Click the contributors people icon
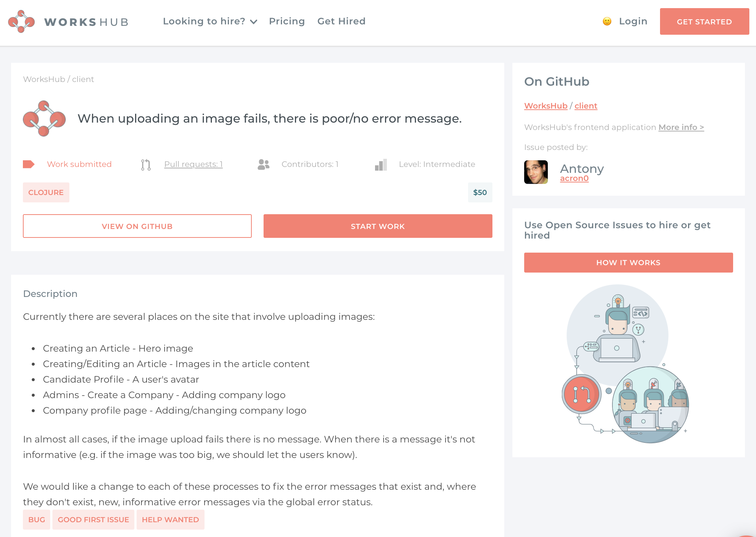Viewport: 756px width, 537px height. (x=264, y=164)
